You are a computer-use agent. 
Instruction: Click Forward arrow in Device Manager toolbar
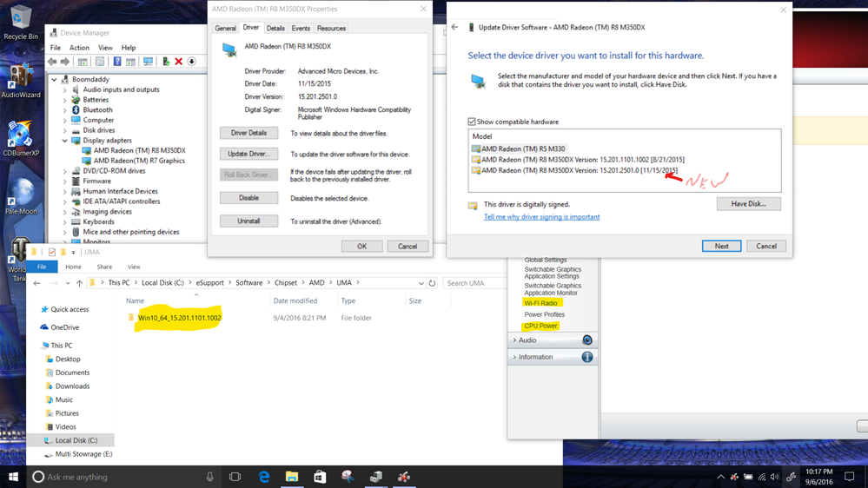(65, 62)
